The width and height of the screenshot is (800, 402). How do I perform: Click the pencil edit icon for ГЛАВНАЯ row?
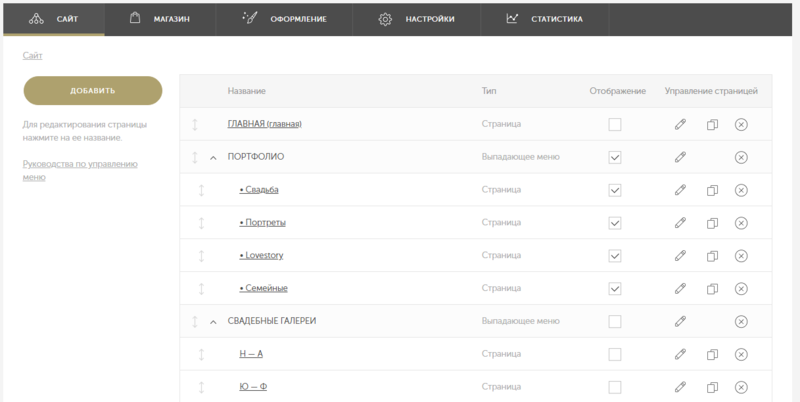coord(680,125)
